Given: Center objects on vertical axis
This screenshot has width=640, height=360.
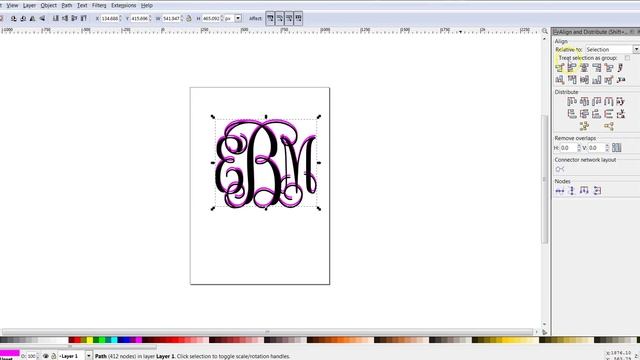Looking at the screenshot, I should [x=584, y=68].
